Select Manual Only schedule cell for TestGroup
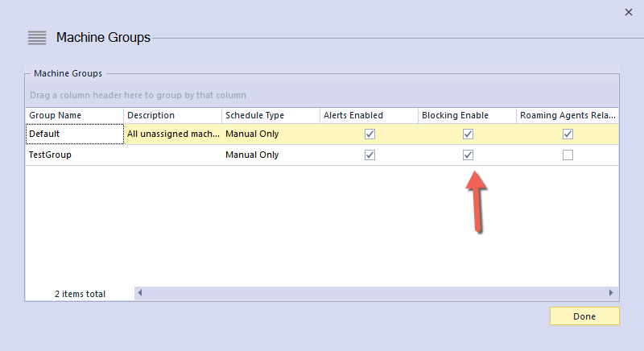644x351 pixels. pos(270,155)
